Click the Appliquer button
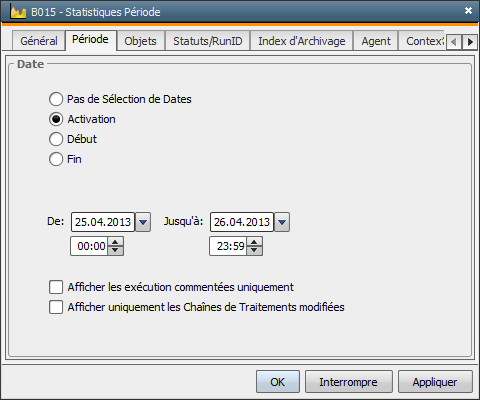This screenshot has width=480, height=400. [x=435, y=382]
